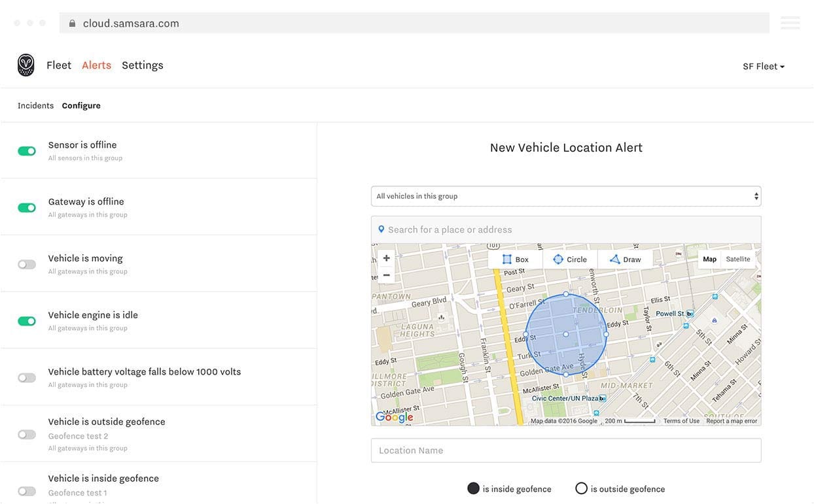
Task: Click the Powell St. transit station icon
Action: [690, 314]
